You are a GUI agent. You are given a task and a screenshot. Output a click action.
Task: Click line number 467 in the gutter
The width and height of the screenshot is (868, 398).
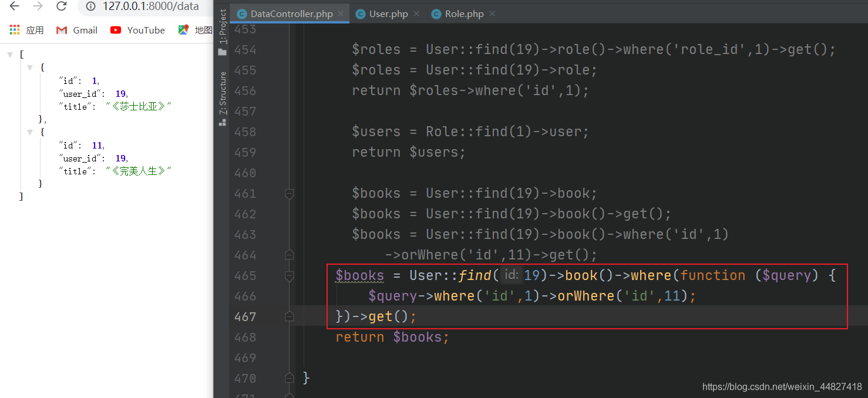(245, 316)
